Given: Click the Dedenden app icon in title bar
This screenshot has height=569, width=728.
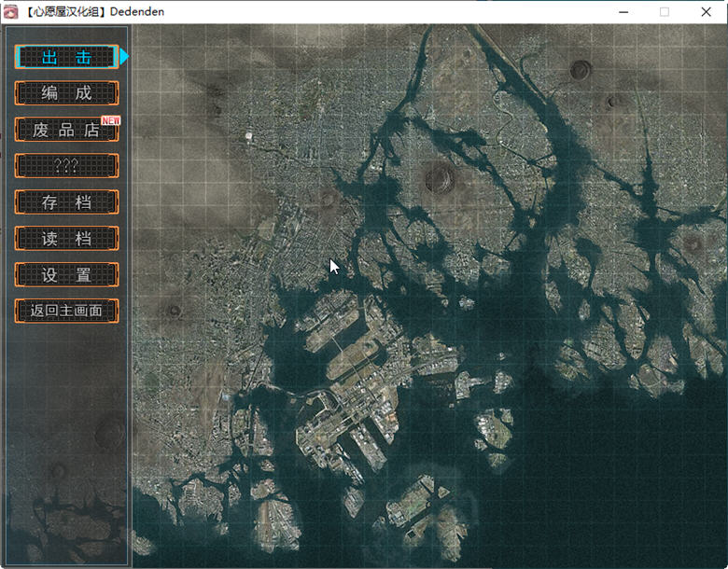Looking at the screenshot, I should coord(9,11).
